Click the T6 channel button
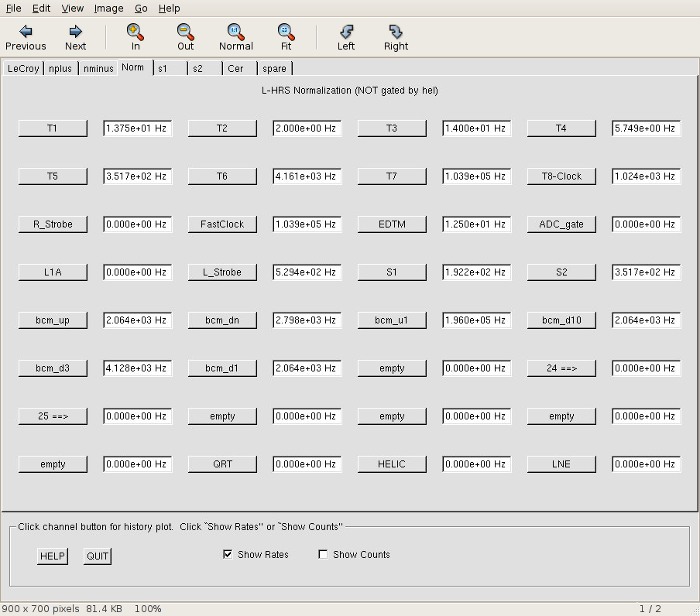The height and width of the screenshot is (616, 700). coord(222,176)
